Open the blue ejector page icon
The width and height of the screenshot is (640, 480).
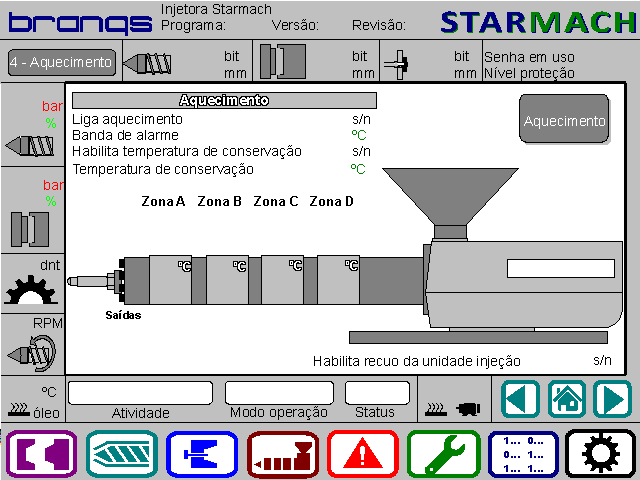click(202, 454)
